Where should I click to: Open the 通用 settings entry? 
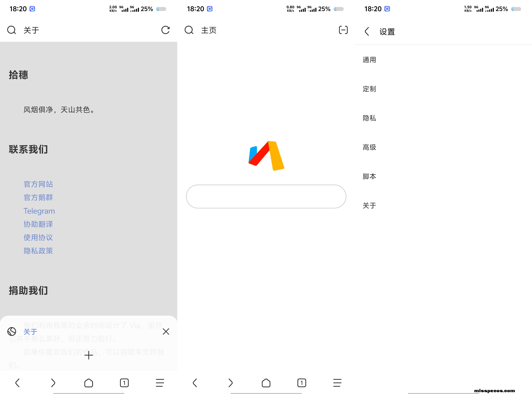click(369, 60)
